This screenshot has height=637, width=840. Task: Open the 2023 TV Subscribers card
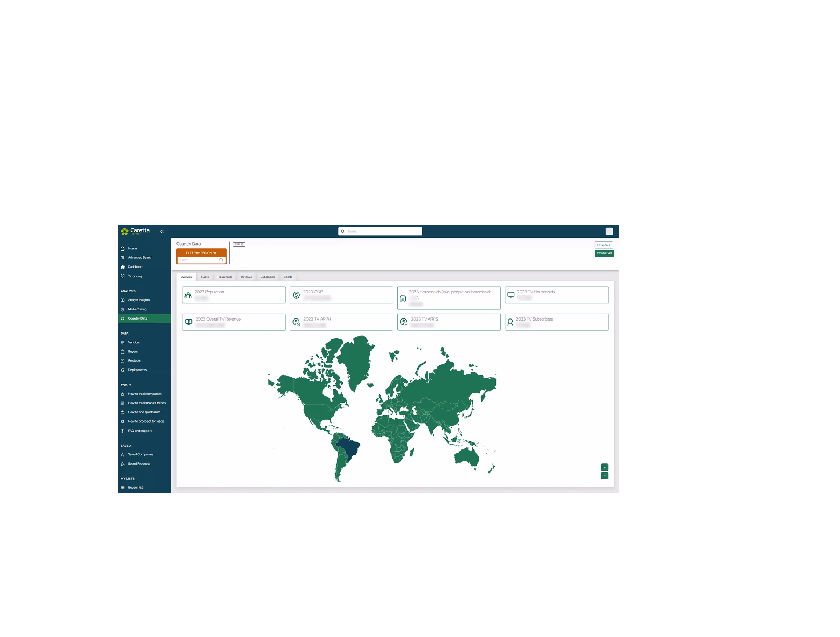click(x=556, y=322)
